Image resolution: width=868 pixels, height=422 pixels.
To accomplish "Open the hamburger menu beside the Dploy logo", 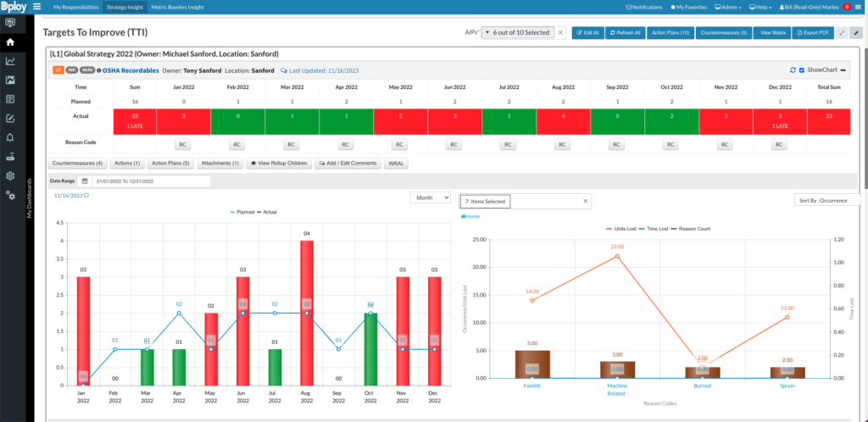I will pyautogui.click(x=36, y=7).
